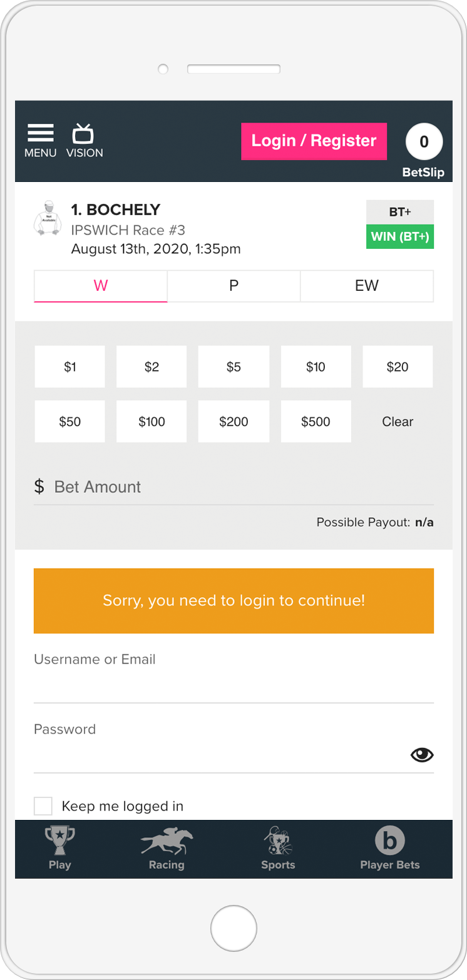
Task: Switch to the EW bet type tab
Action: [367, 286]
